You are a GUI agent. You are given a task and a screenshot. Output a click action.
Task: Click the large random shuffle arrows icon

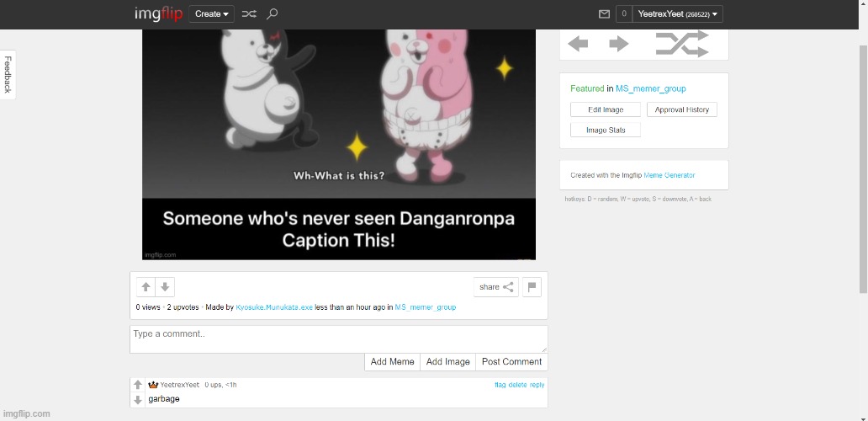pyautogui.click(x=682, y=45)
